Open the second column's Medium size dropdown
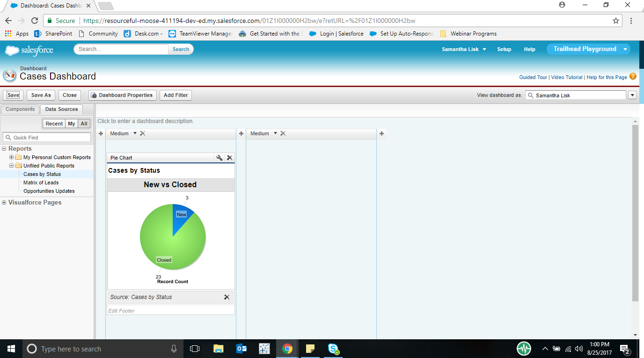This screenshot has width=644, height=358. click(x=275, y=133)
